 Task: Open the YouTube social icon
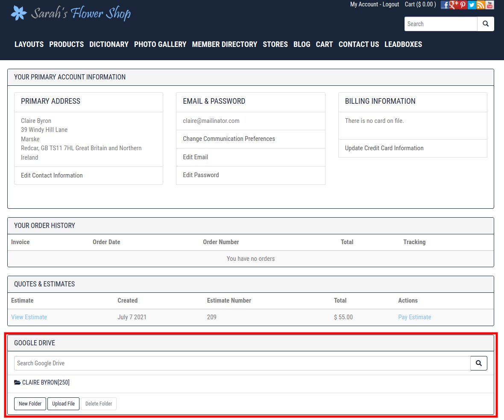click(x=489, y=5)
